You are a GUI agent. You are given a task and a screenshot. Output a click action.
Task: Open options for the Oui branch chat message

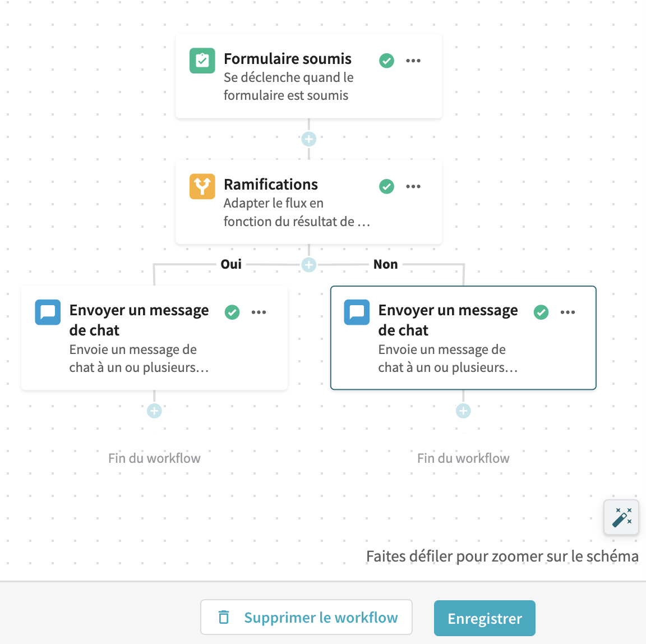point(259,312)
